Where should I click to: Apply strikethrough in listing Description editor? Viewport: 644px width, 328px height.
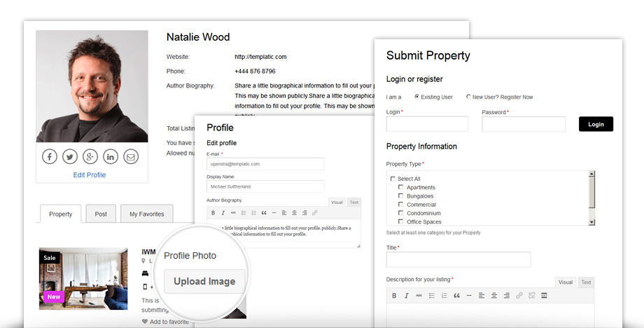coord(419,296)
